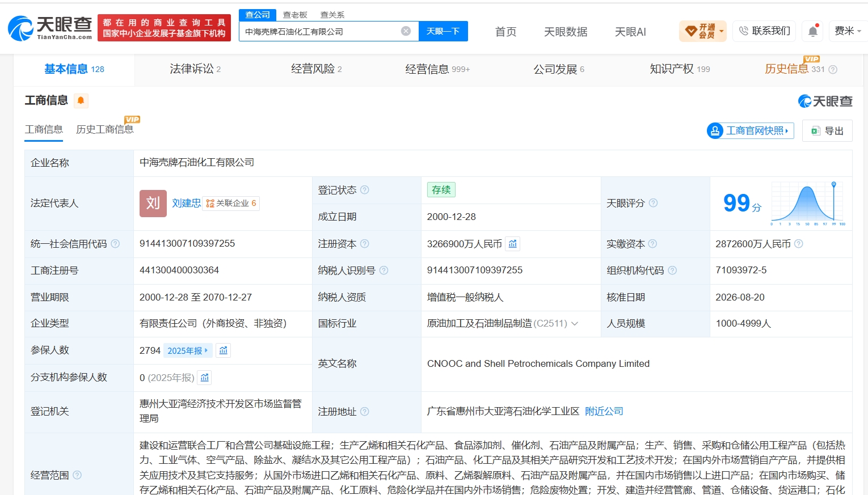Screen dimensions: 868x495
Task: Open the help icon beside 实缴资本 label
Action: [652, 244]
